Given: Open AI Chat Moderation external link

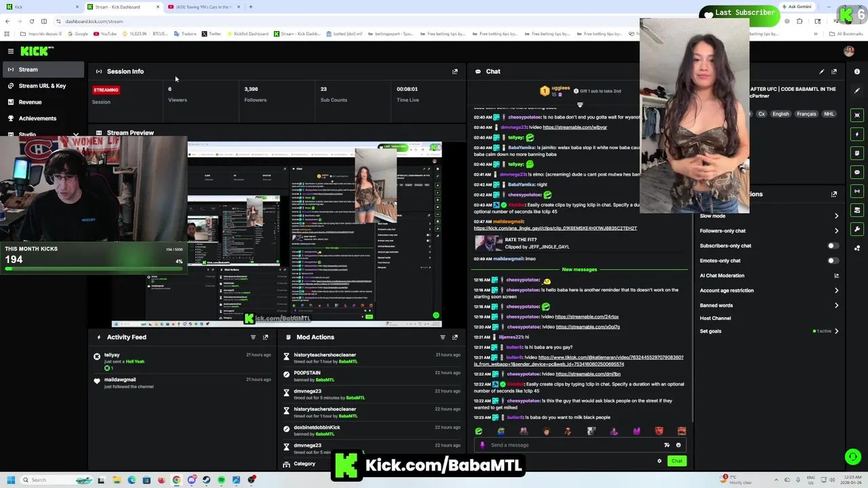Looking at the screenshot, I should click(x=836, y=276).
